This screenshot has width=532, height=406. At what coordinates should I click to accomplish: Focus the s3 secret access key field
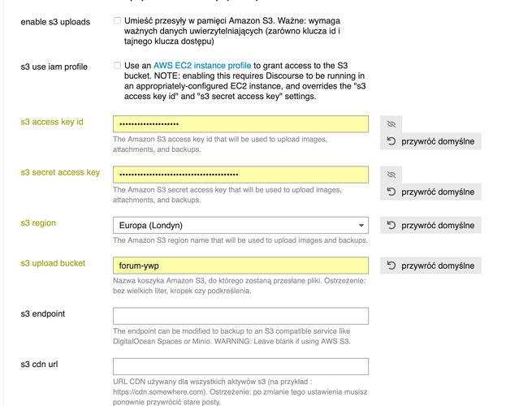tap(240, 175)
